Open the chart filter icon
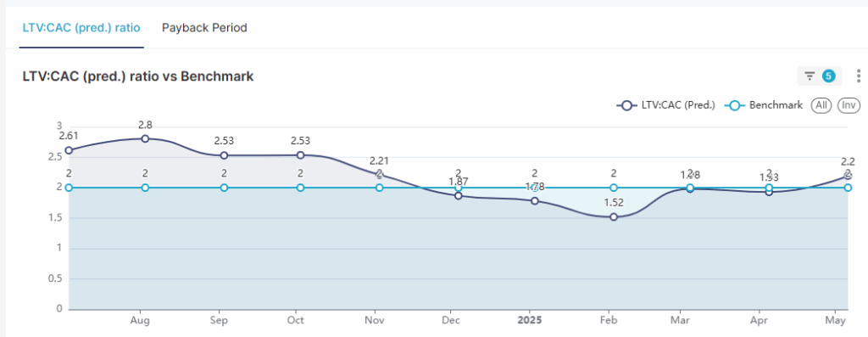The image size is (868, 337). tap(810, 76)
